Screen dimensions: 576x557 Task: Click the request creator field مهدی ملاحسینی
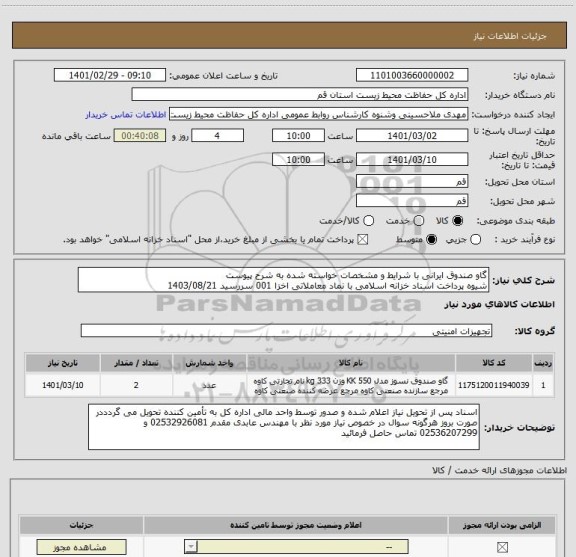tap(318, 115)
